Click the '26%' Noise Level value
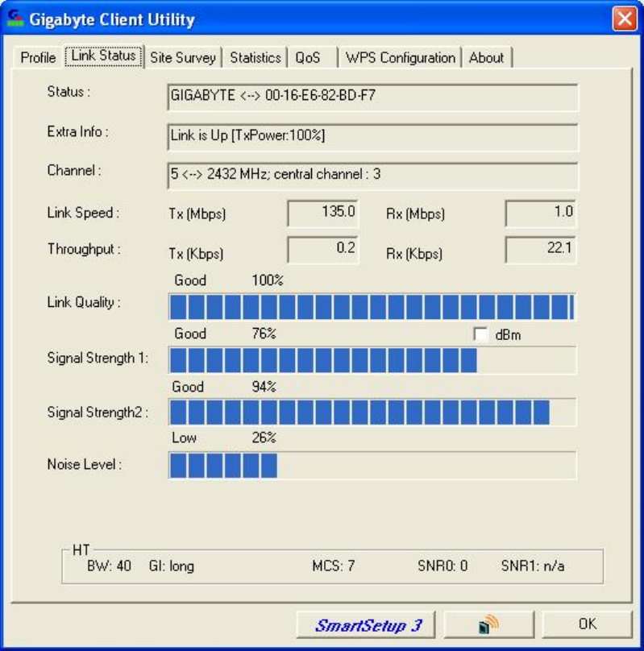The height and width of the screenshot is (651, 644). (x=264, y=437)
